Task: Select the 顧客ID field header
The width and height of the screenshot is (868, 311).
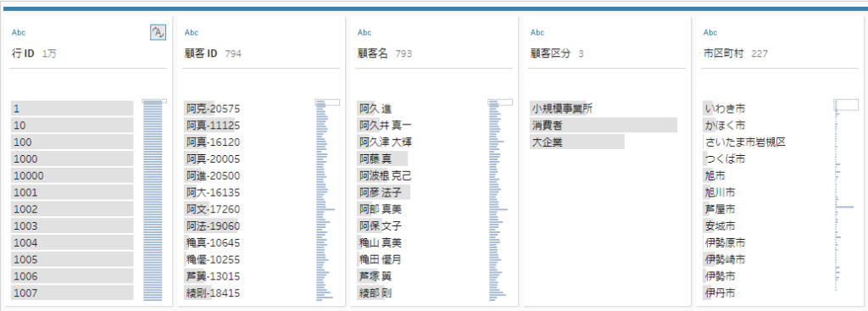Action: point(202,53)
